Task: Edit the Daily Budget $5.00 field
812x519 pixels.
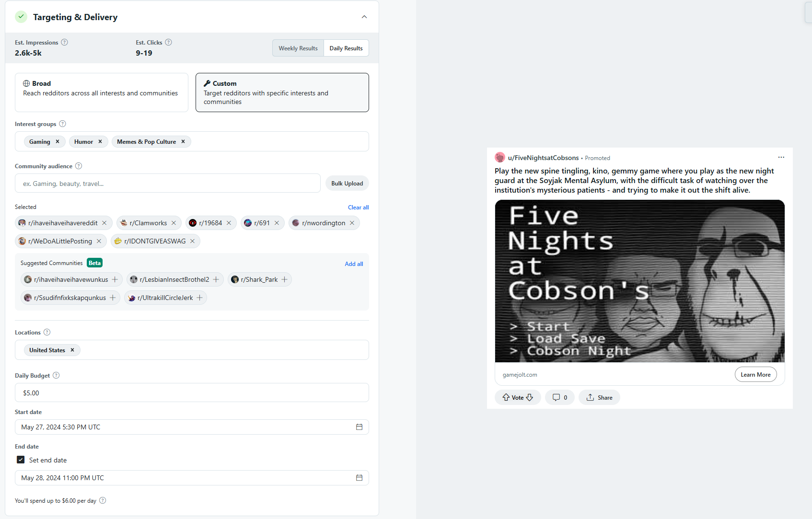Action: tap(192, 392)
